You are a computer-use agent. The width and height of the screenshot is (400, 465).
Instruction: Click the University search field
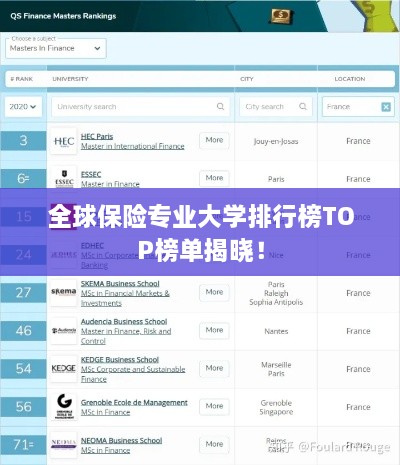[140, 107]
